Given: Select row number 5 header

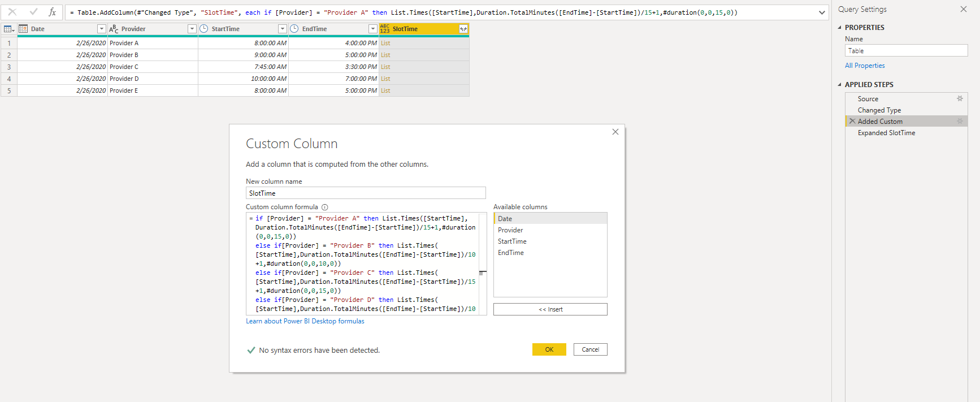Looking at the screenshot, I should tap(9, 90).
